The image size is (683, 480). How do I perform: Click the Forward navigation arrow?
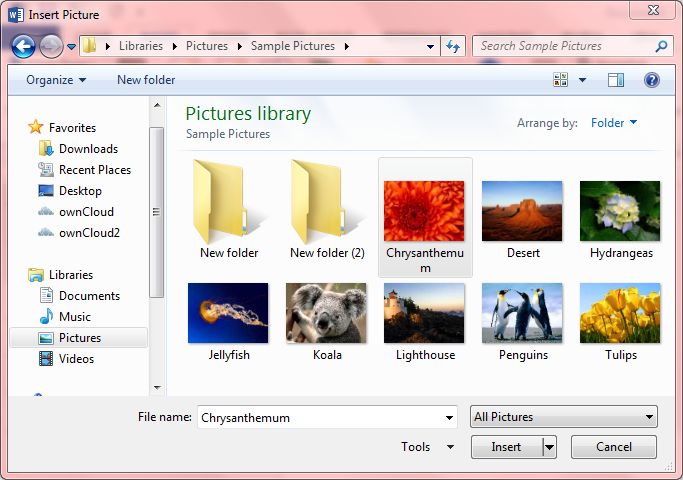pos(51,46)
